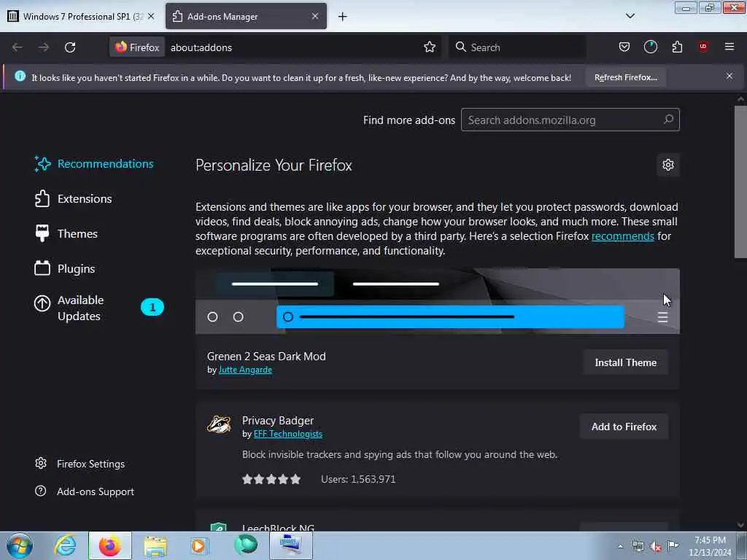The height and width of the screenshot is (560, 747).
Task: Switch to Firefox taskbar button
Action: 110,545
